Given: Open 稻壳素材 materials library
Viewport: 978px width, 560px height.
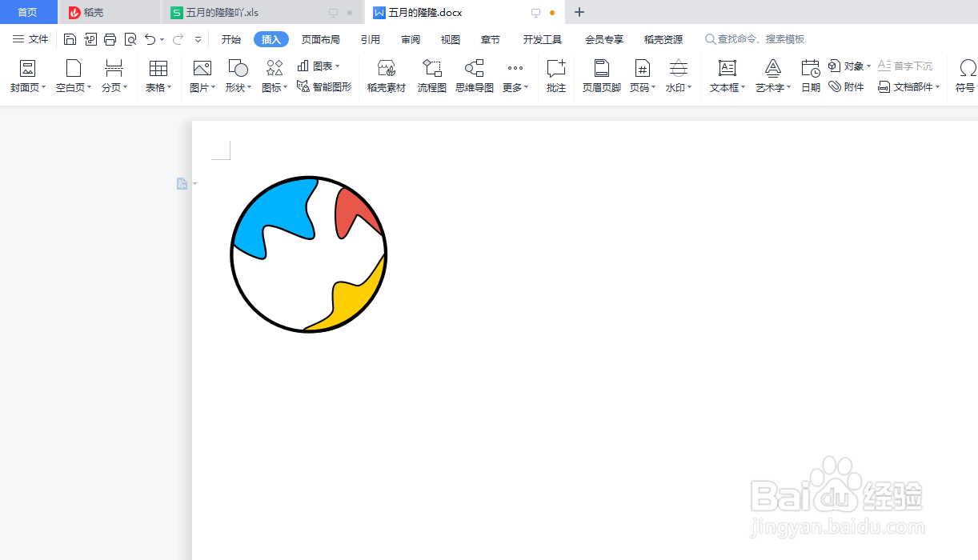Looking at the screenshot, I should pyautogui.click(x=387, y=77).
